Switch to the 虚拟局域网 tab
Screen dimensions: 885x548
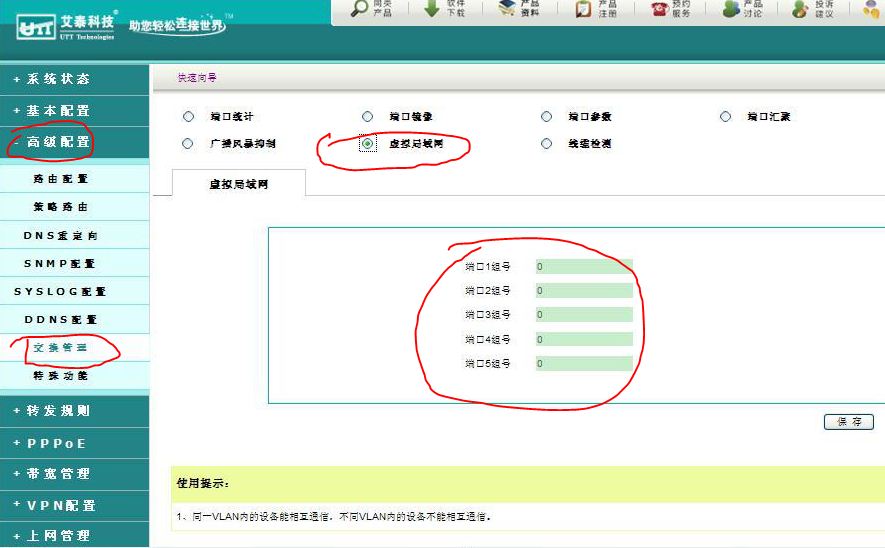[x=239, y=183]
